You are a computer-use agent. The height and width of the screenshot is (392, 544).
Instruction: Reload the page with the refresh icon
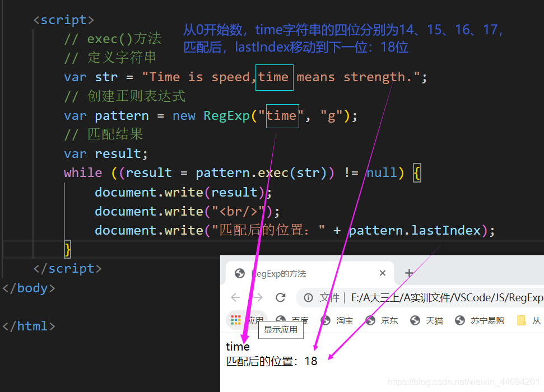(x=280, y=297)
